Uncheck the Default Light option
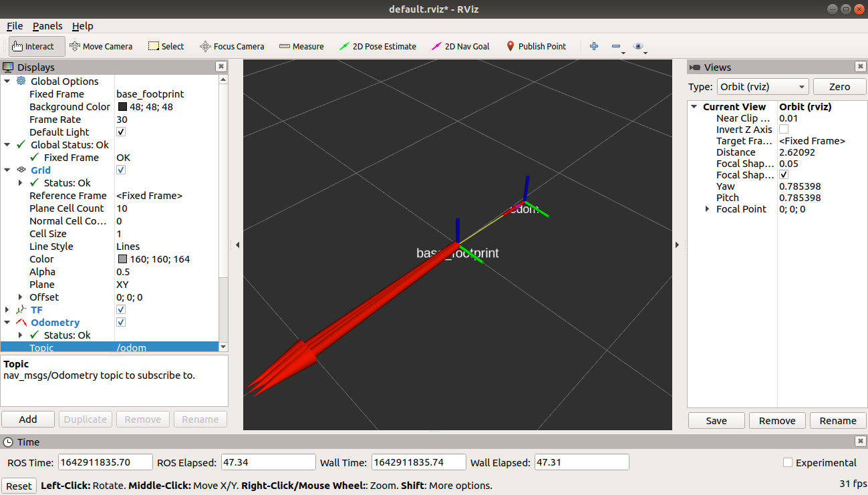The width and height of the screenshot is (868, 495). click(x=121, y=132)
